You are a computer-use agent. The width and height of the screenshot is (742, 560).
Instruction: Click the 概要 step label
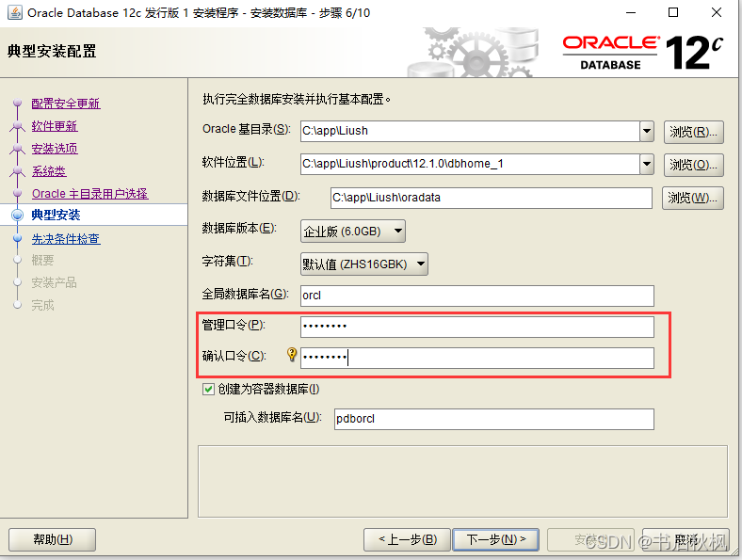(42, 260)
